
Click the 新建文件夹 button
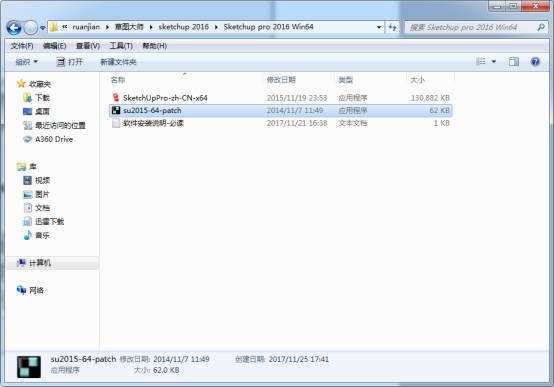[118, 62]
